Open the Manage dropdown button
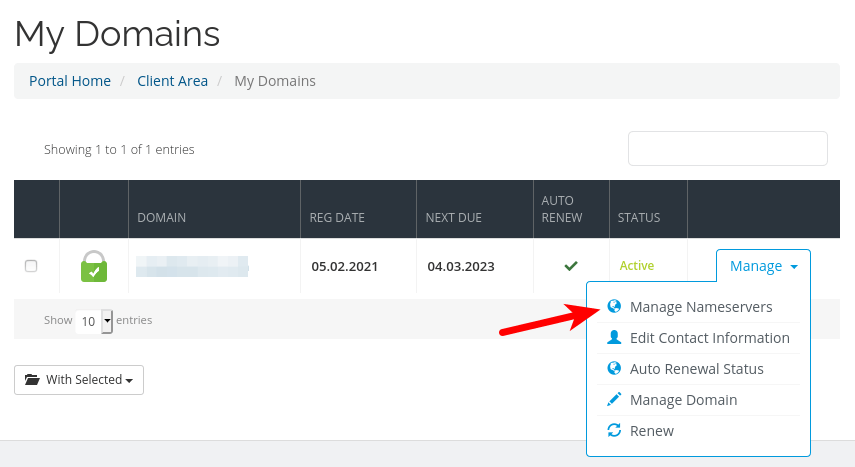This screenshot has width=855, height=467. coord(763,266)
